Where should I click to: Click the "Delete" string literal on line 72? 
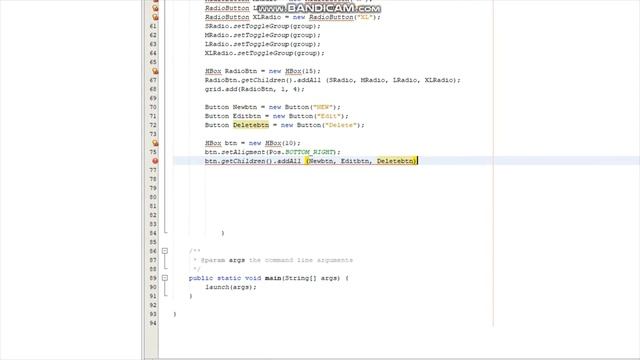340,125
